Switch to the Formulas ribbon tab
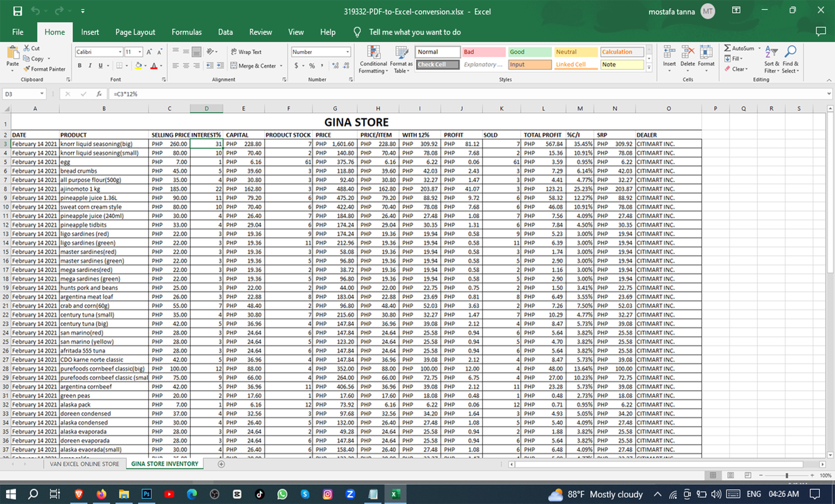Viewport: 835px width, 504px height. (x=186, y=32)
